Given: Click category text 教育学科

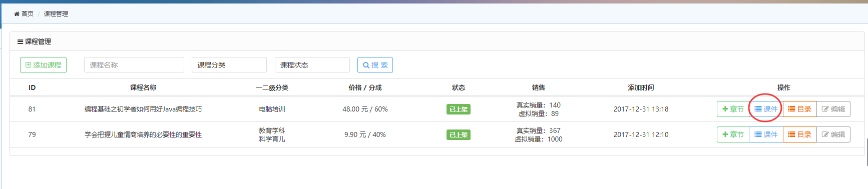Looking at the screenshot, I should [272, 130].
